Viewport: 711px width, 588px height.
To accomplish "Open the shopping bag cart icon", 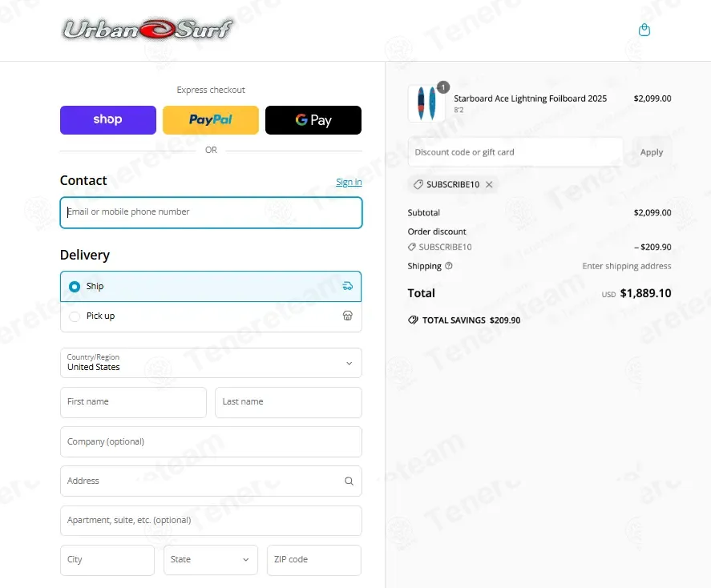I will point(644,30).
